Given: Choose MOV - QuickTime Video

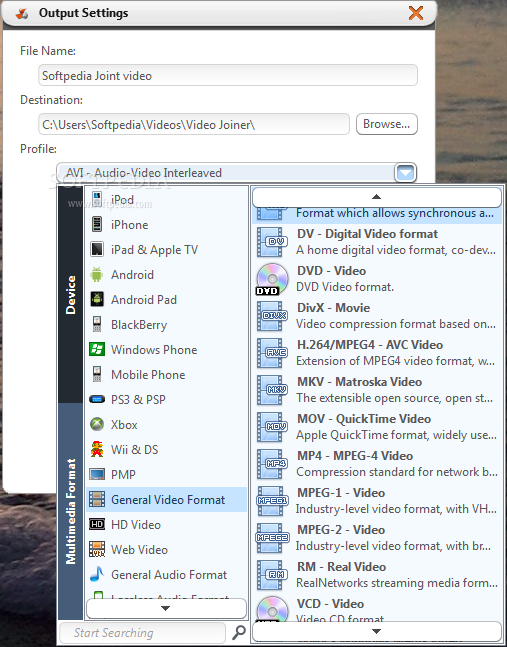Looking at the screenshot, I should (x=377, y=427).
